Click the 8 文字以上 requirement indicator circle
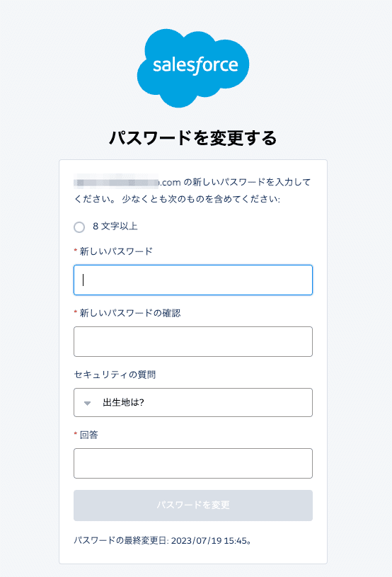The width and height of the screenshot is (392, 577). [79, 227]
